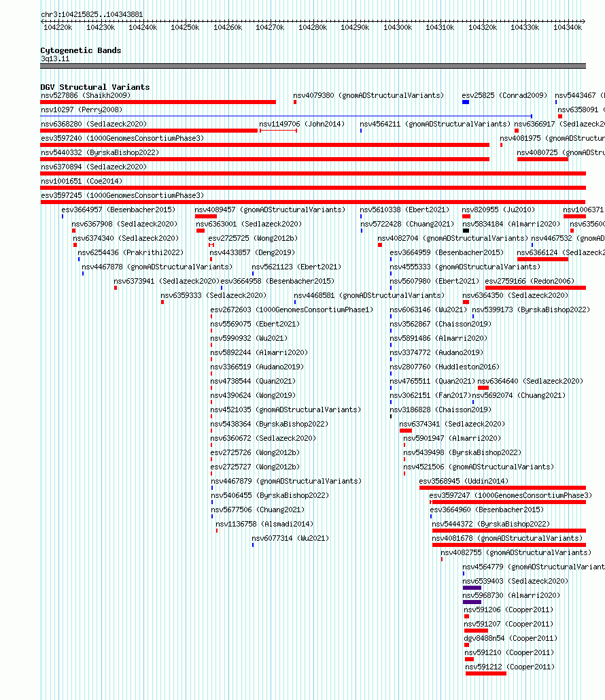Click the red bar under nsv591212
Screen dimensions: 605x700
click(486, 673)
